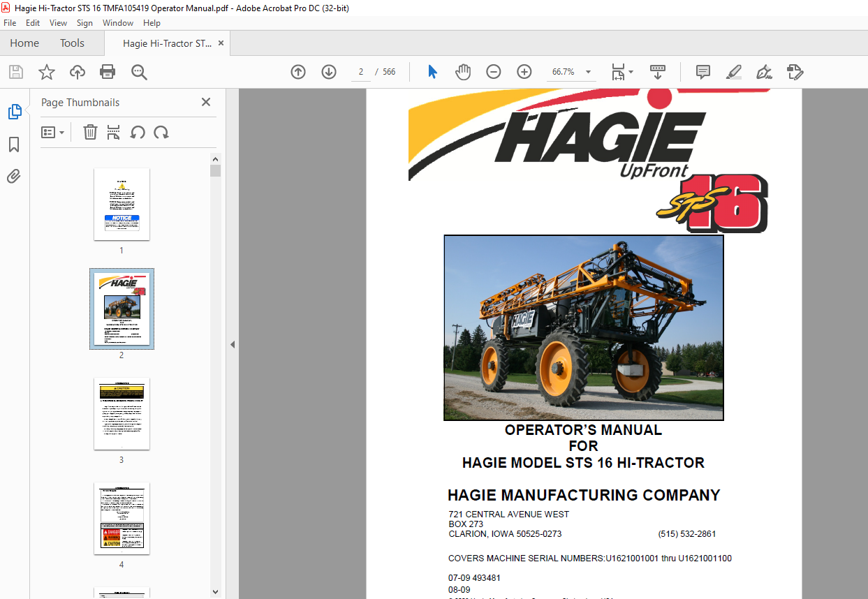Click the thumbnails panel scroll up arrow
Screen dimensions: 868x599
[216, 158]
